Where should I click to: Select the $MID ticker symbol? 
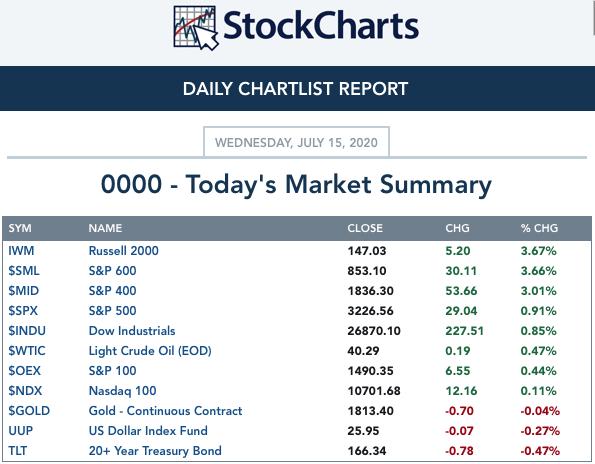24,291
